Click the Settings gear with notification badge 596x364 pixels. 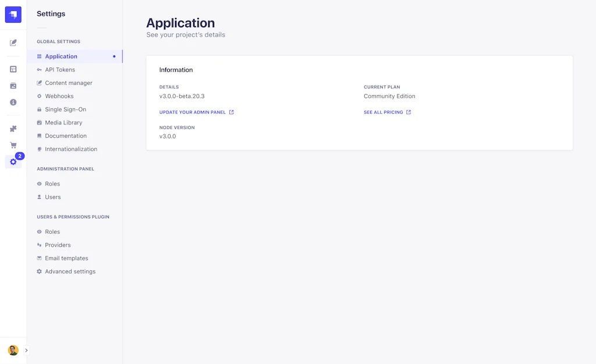coord(13,162)
